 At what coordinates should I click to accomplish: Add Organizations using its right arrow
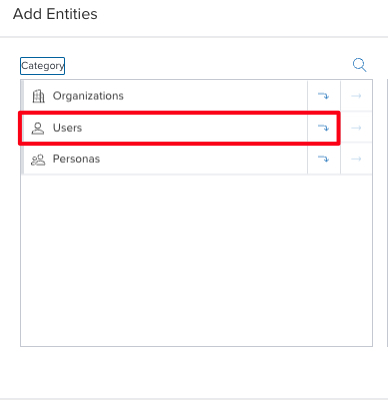point(356,96)
